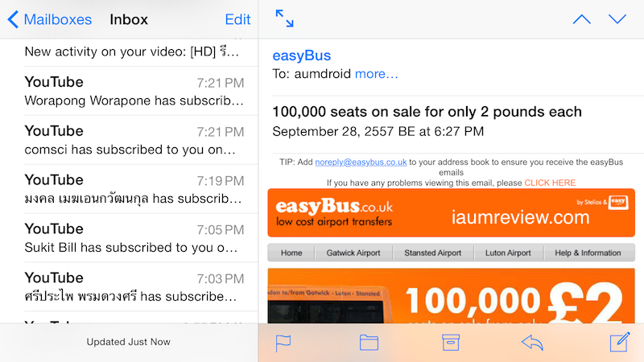Tap the easyBus.co.uk orange banner
644x362 pixels.
pyautogui.click(x=451, y=212)
